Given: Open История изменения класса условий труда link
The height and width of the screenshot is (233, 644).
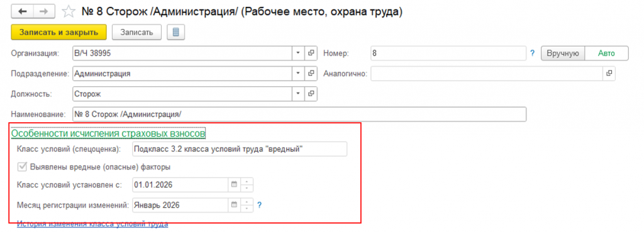Looking at the screenshot, I should coord(92,224).
